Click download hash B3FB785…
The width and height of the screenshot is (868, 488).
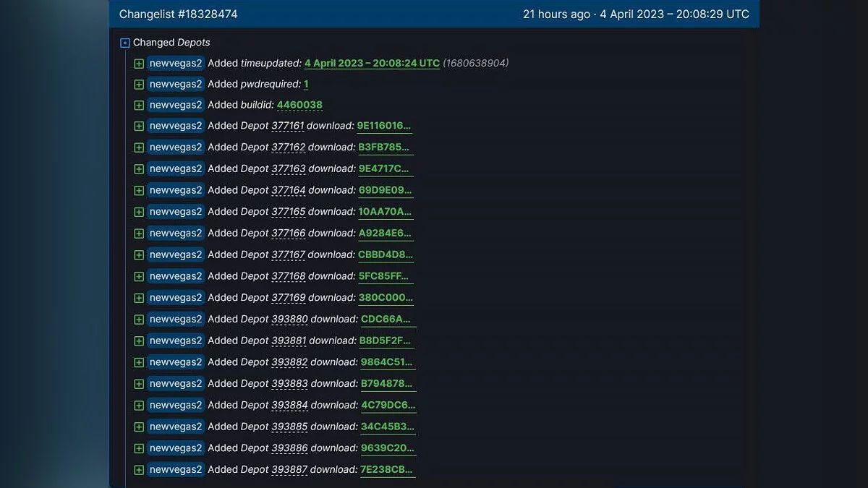coord(386,147)
